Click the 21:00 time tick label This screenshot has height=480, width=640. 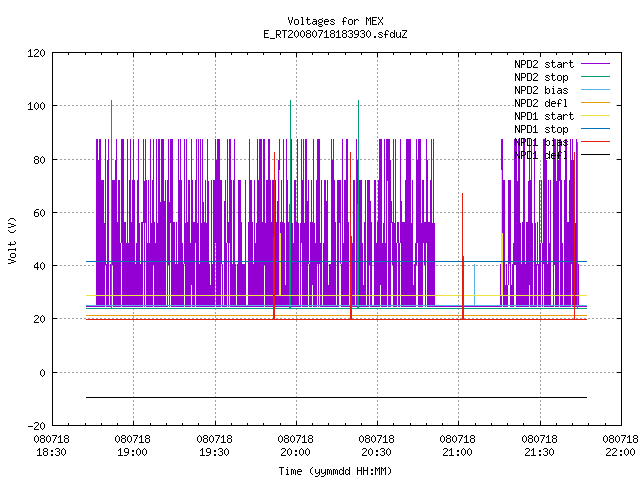(458, 452)
